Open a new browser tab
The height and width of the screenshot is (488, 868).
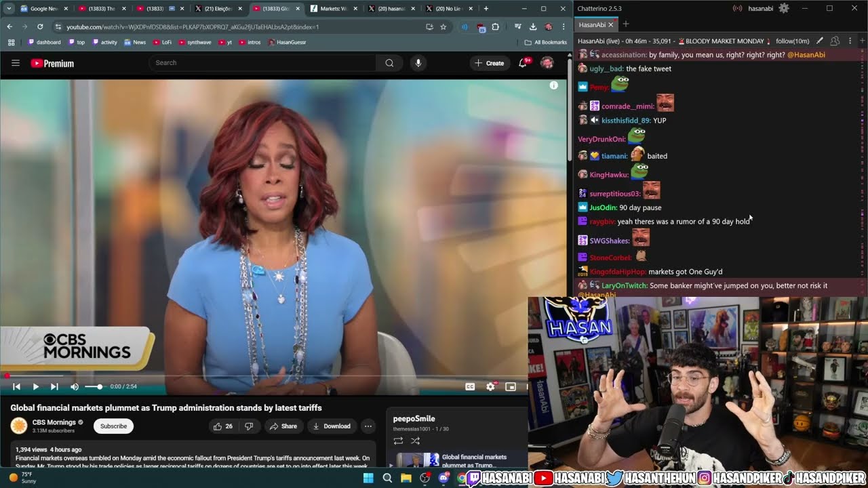pyautogui.click(x=486, y=9)
